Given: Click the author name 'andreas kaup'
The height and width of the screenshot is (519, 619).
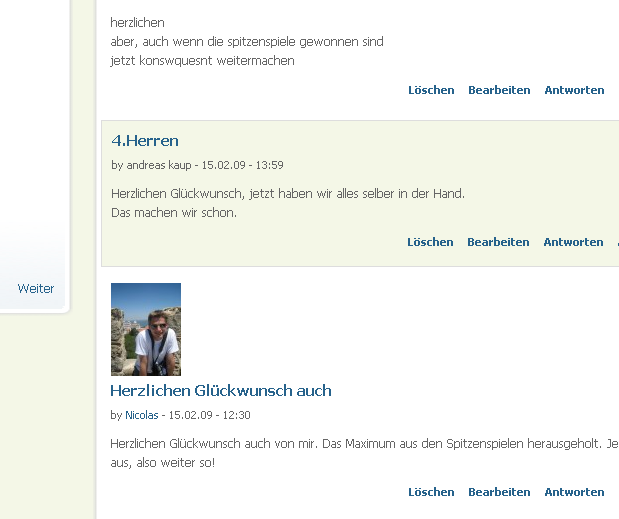Looking at the screenshot, I should [x=159, y=165].
